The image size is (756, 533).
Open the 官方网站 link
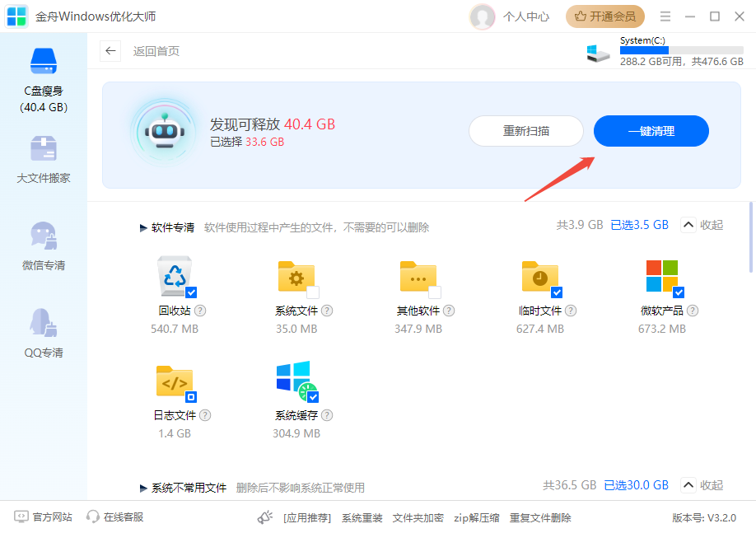pyautogui.click(x=44, y=517)
